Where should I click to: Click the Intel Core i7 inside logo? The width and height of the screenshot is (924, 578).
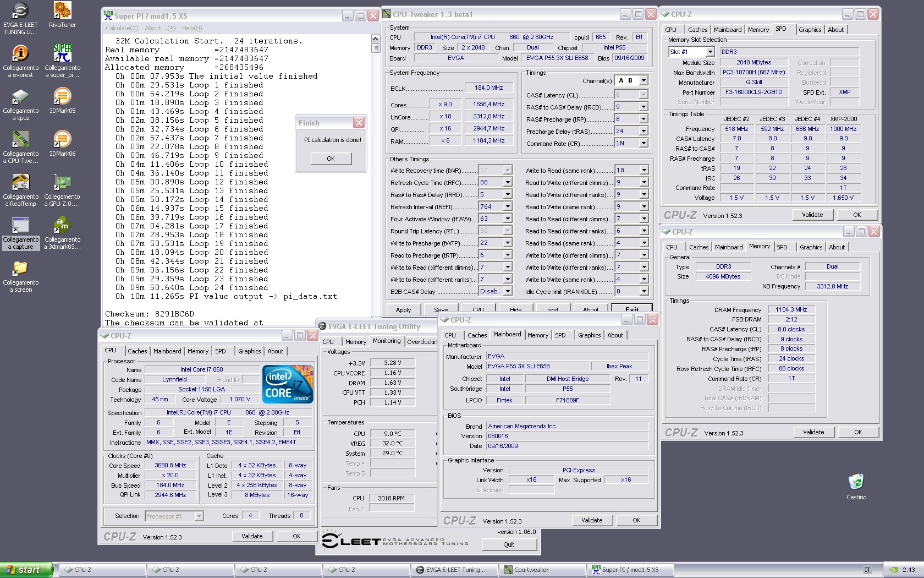(x=288, y=384)
